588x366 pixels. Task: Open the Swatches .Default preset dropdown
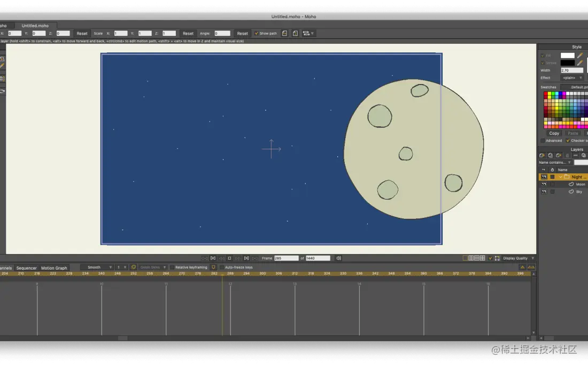[575, 87]
